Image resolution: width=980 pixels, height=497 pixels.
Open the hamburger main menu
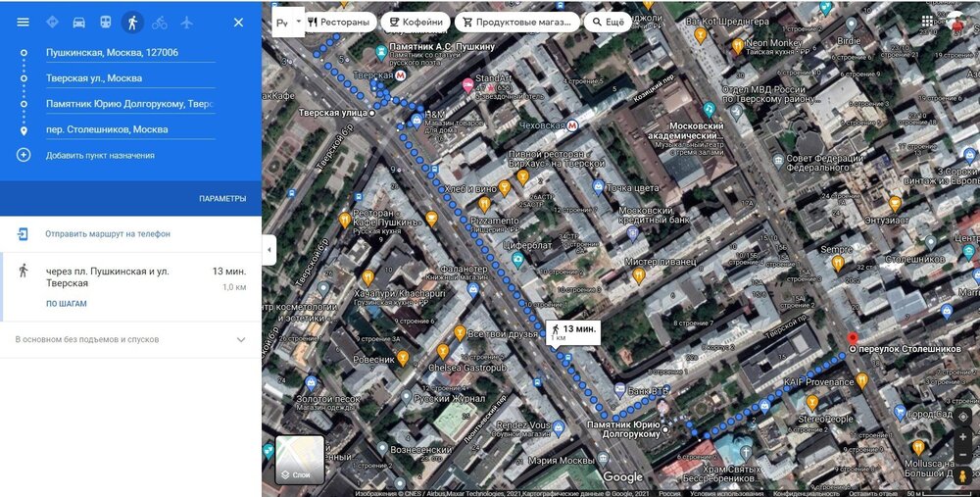point(24,23)
